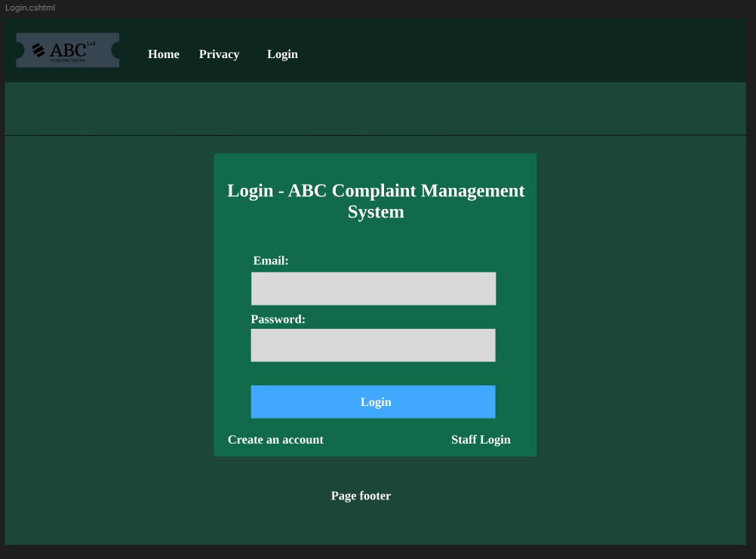Select Login in the top navigation bar
This screenshot has height=559, width=756.
tap(282, 54)
